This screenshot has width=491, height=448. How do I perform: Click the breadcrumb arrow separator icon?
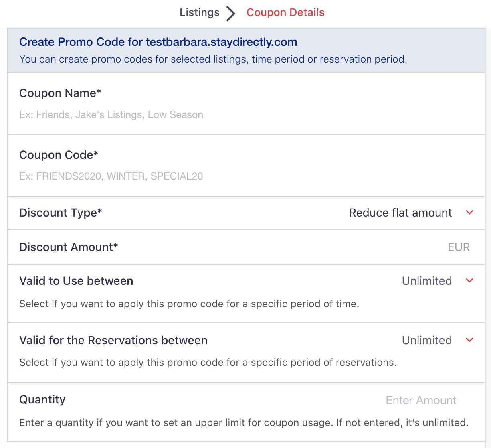(231, 14)
